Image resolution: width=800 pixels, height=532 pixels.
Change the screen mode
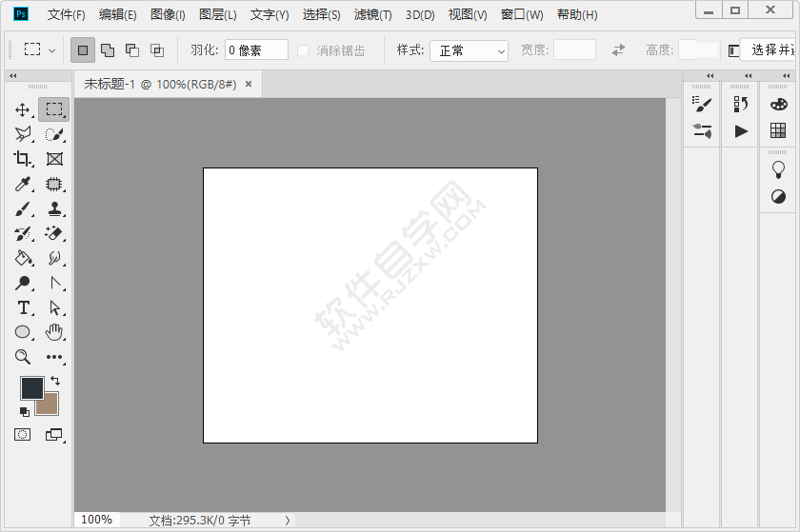(x=54, y=435)
